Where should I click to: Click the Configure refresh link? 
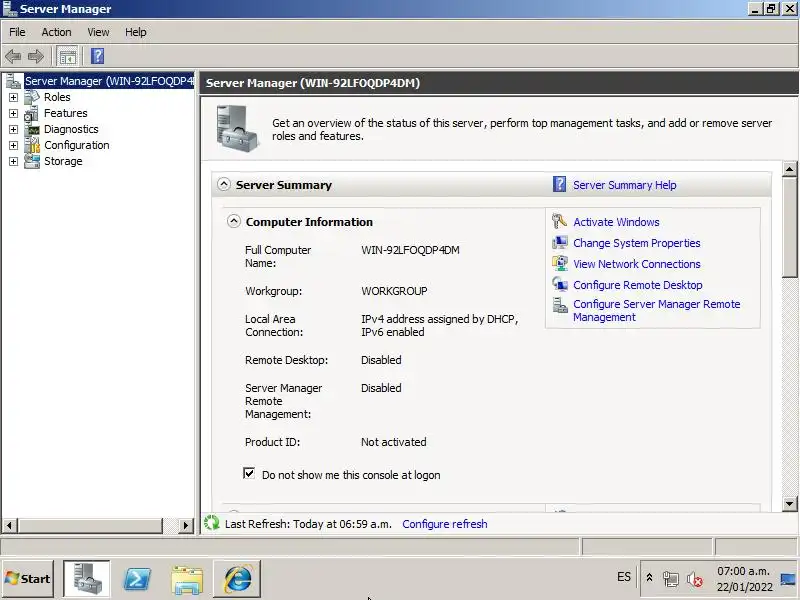(445, 524)
